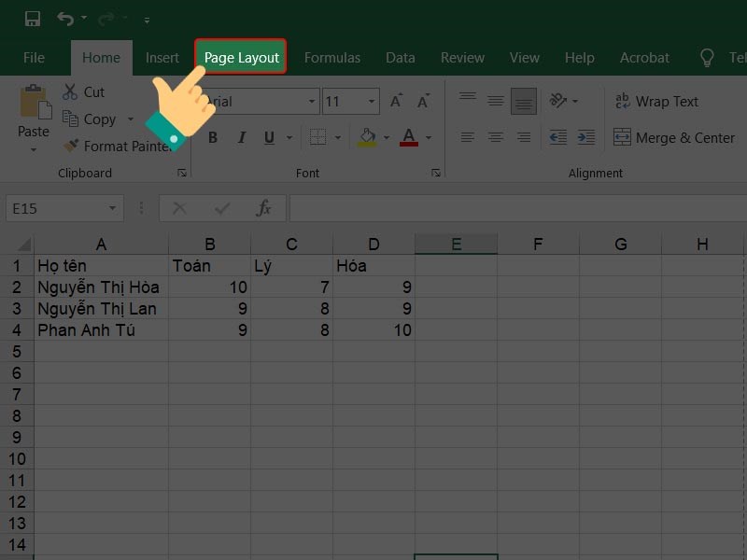This screenshot has width=747, height=560.
Task: Click cell containing Nguyễn Thị Hòa
Action: (101, 287)
